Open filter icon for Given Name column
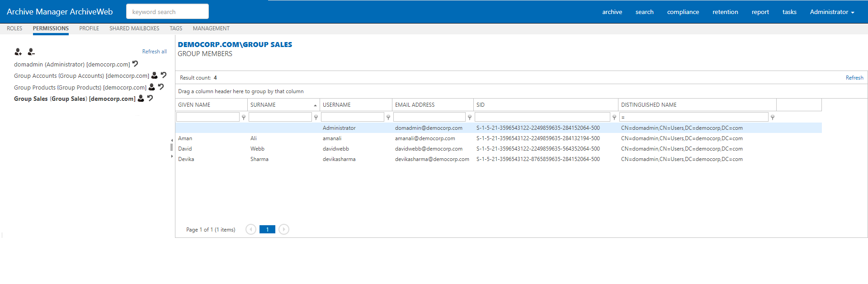This screenshot has width=868, height=284. 244,118
